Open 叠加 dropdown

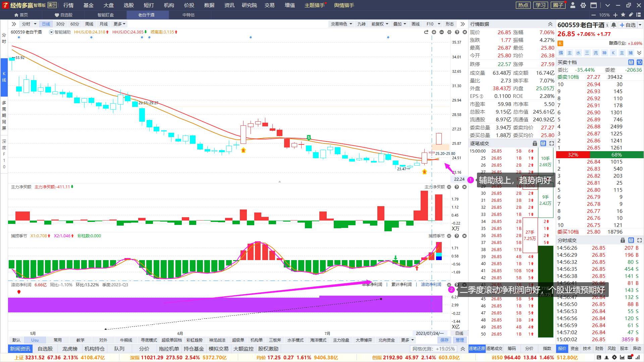pyautogui.click(x=399, y=24)
